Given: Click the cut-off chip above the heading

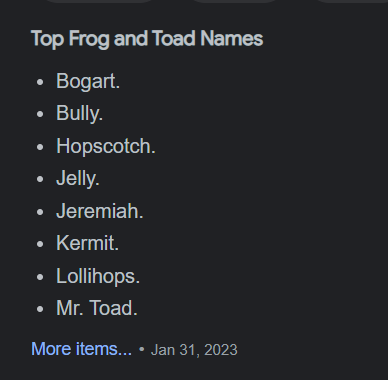Looking at the screenshot, I should [99, 1].
